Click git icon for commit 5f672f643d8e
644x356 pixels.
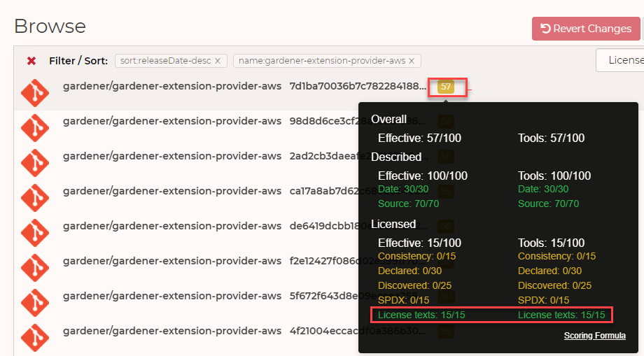tap(35, 302)
